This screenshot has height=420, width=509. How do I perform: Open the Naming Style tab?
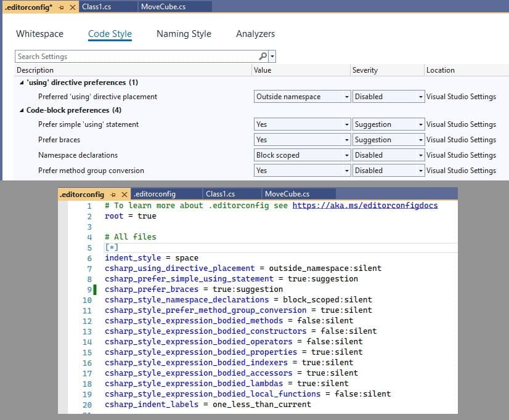[183, 34]
